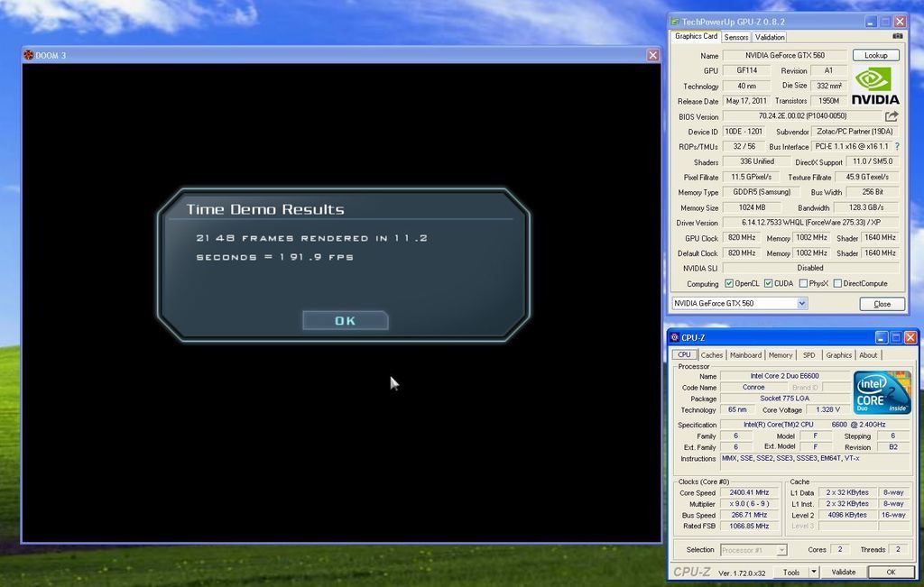The height and width of the screenshot is (587, 924).
Task: Toggle the CUDA checkbox
Action: 769,283
